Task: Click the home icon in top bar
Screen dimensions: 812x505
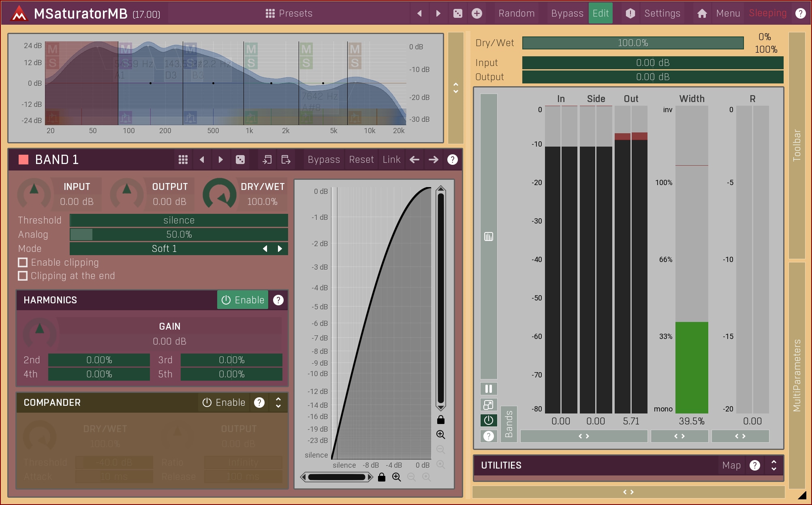Action: point(702,13)
